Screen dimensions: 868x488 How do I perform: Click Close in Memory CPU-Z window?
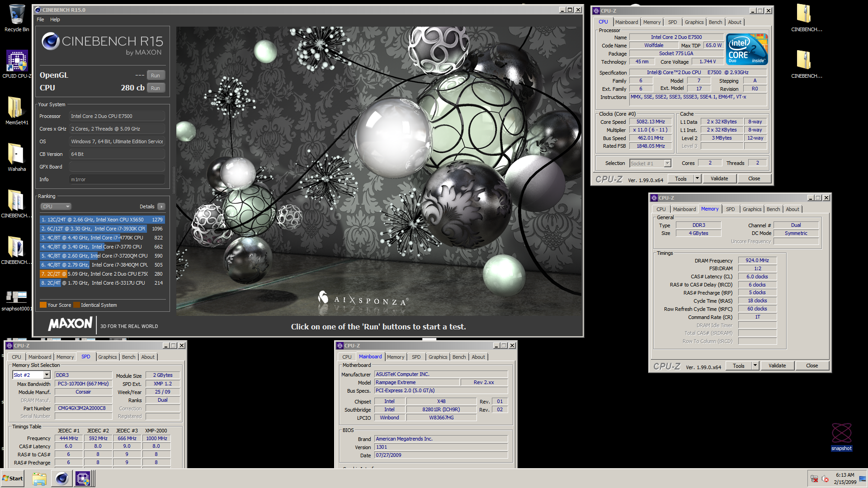(812, 366)
